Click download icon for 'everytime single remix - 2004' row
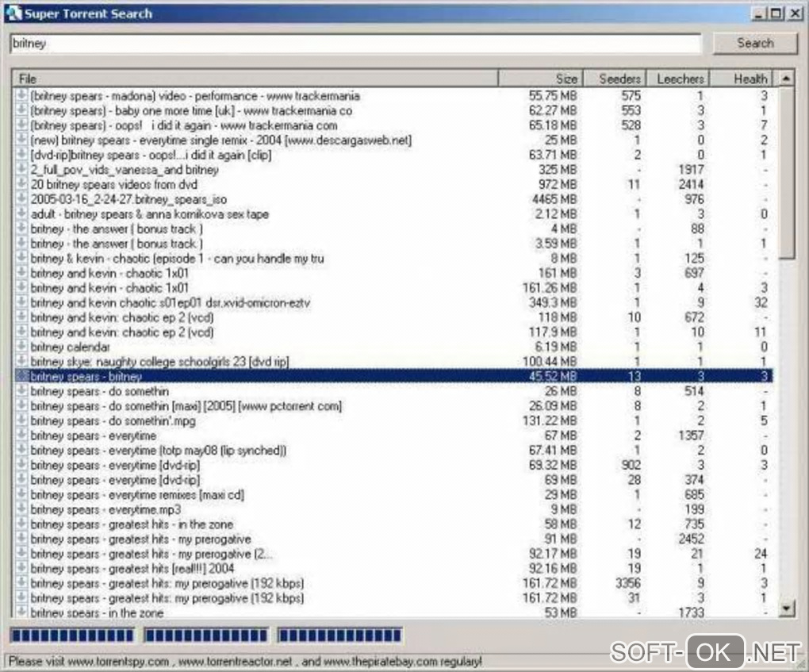The image size is (809, 672). [21, 140]
